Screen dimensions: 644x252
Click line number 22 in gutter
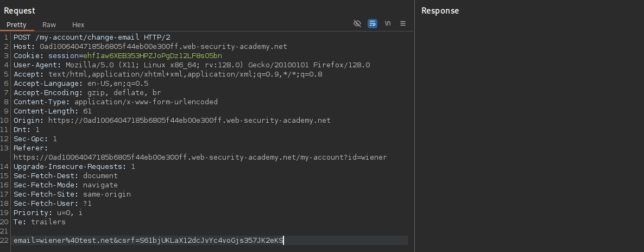tap(5, 241)
